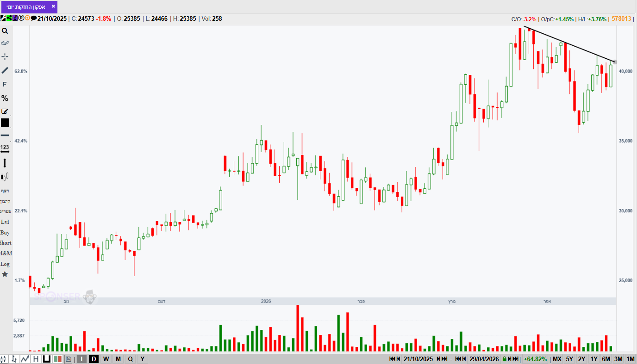Click the star favorites icon
The height and width of the screenshot is (364, 637).
[x=5, y=274]
